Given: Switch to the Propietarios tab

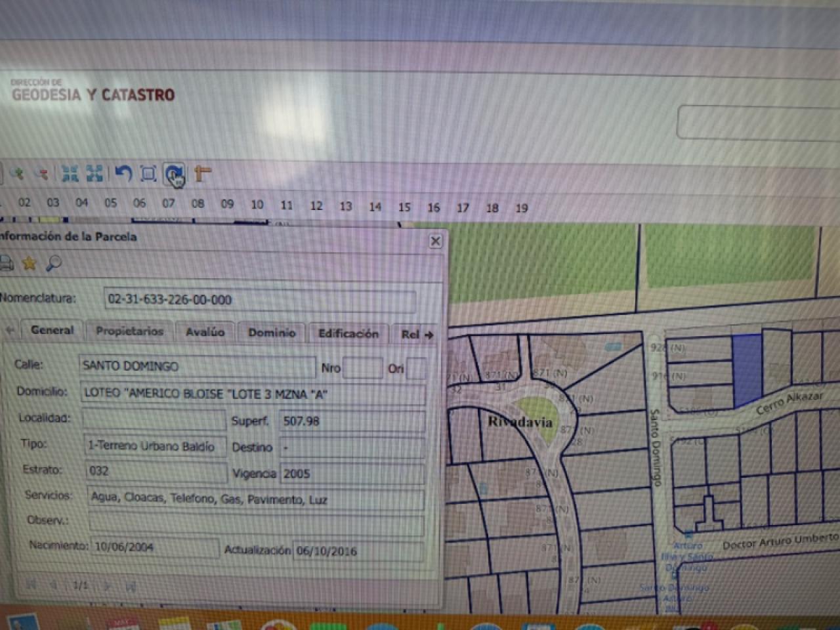Looking at the screenshot, I should [129, 331].
